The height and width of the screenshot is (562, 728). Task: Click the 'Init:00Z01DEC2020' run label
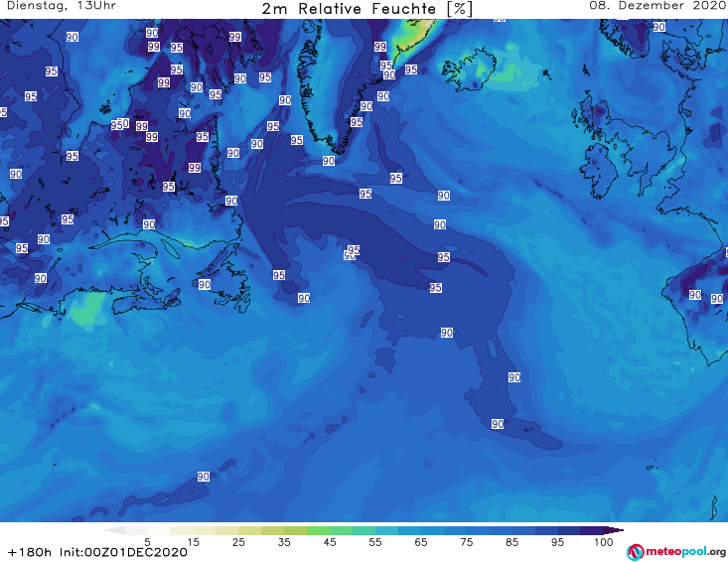point(123,552)
